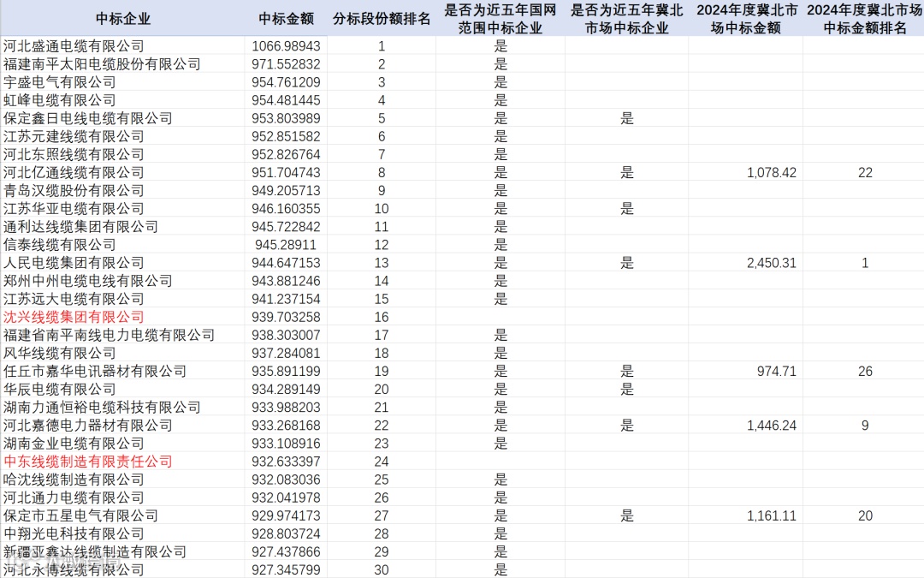Click 冀北市场 是 cell in 华辰电缆 row
Image resolution: width=924 pixels, height=578 pixels.
click(x=626, y=390)
